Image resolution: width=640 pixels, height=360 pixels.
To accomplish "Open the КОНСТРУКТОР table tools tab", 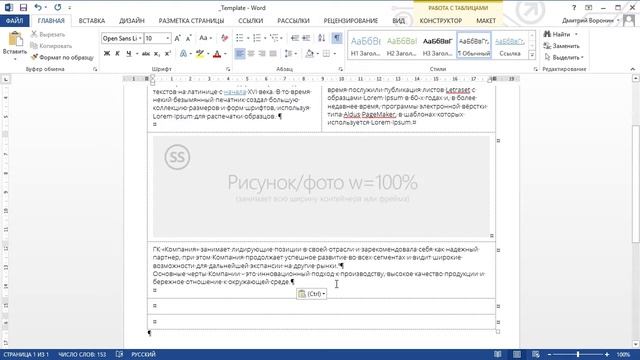I will (441, 20).
